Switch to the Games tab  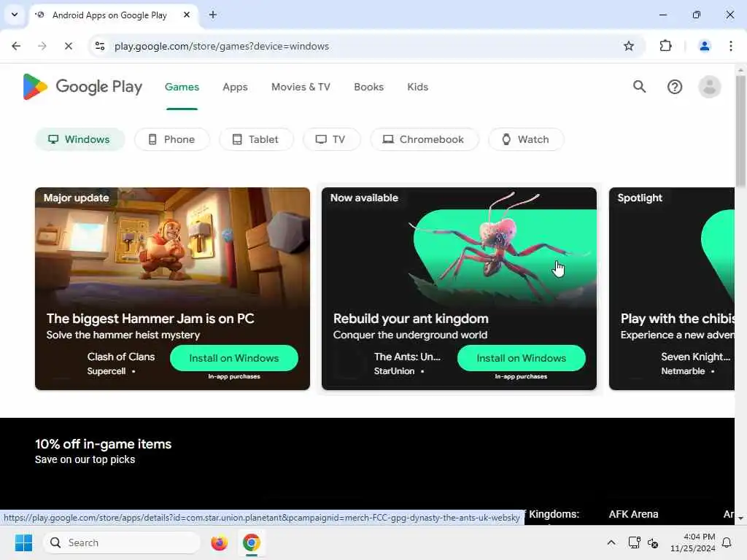click(182, 87)
